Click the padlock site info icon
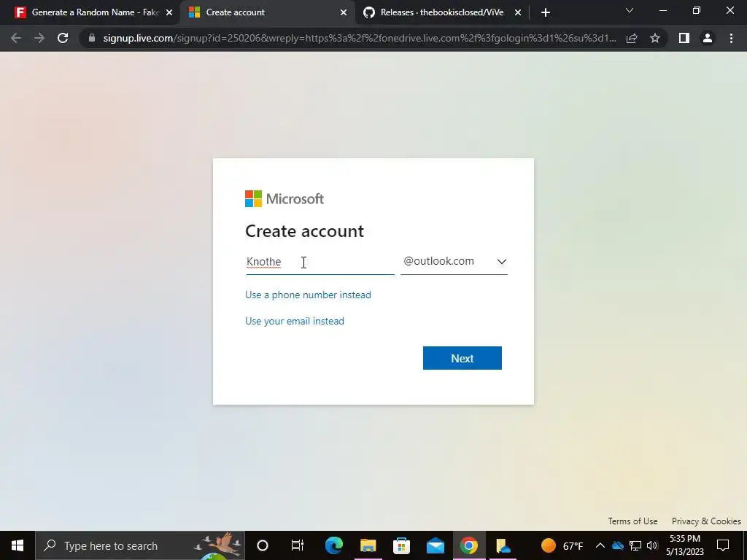 click(x=92, y=38)
